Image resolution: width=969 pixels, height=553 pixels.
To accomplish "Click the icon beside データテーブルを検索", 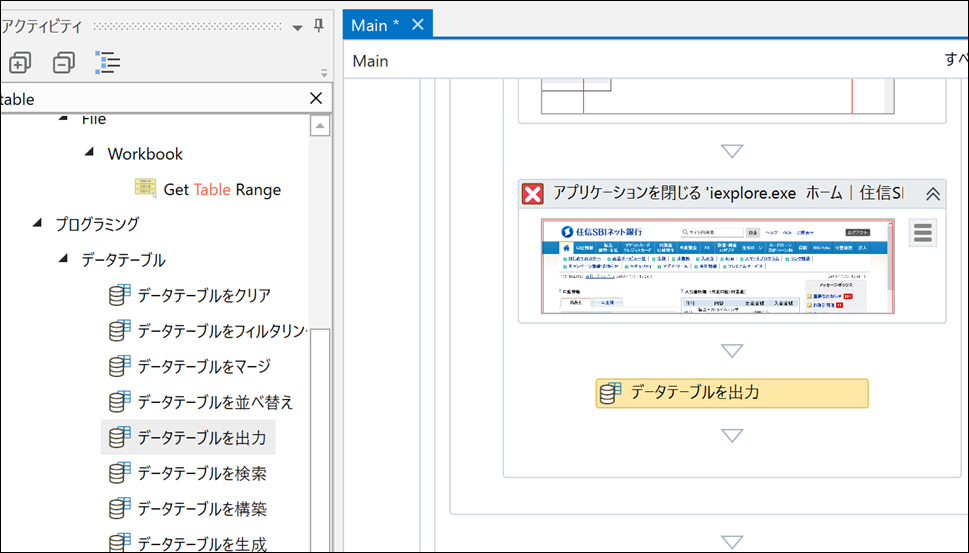I will click(x=119, y=473).
